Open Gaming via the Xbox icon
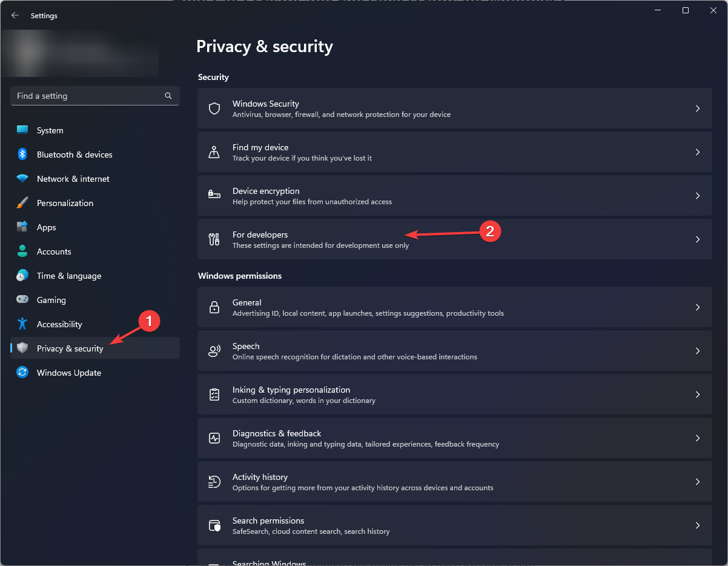The image size is (728, 566). [x=22, y=300]
